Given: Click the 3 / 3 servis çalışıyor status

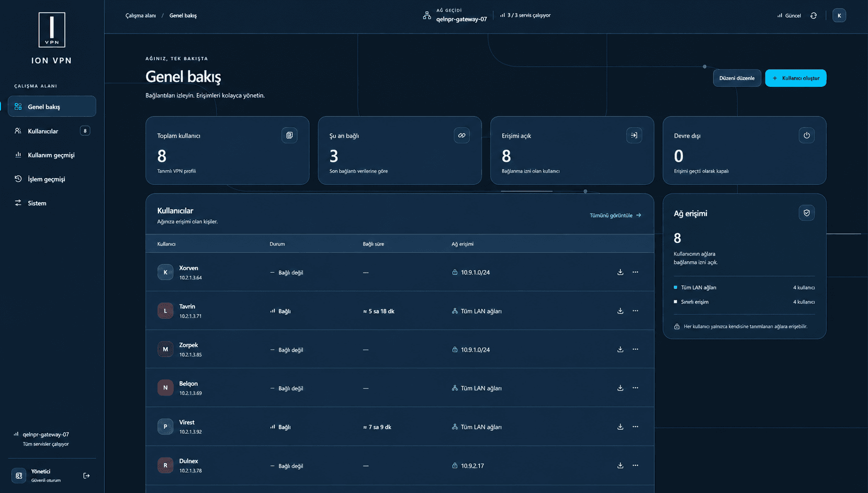Looking at the screenshot, I should click(525, 15).
